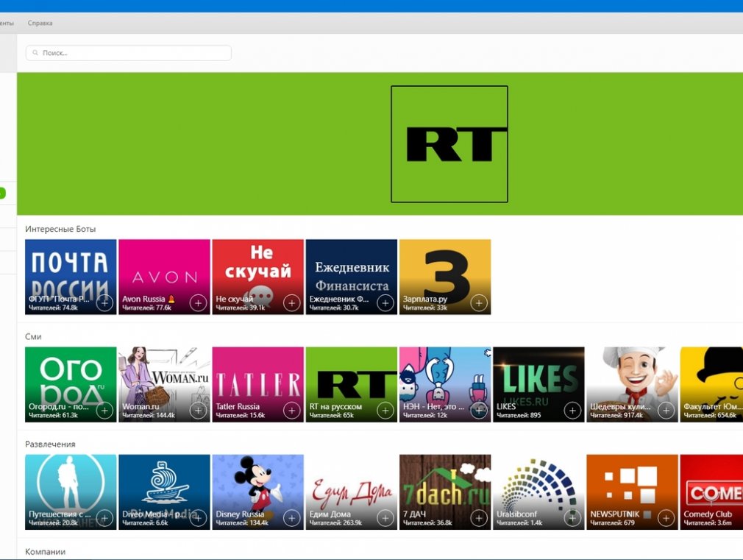743x560 pixels.
Task: Subscribe to RT на русском with plus icon
Action: (385, 410)
